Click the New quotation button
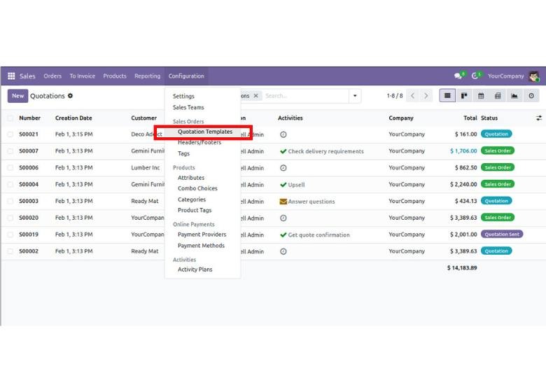 (17, 96)
